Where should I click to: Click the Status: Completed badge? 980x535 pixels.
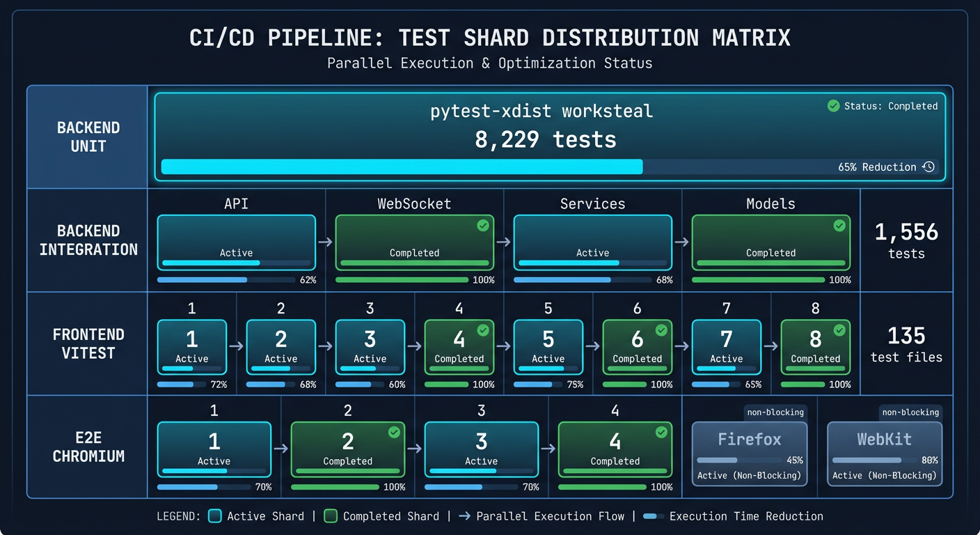pos(883,106)
